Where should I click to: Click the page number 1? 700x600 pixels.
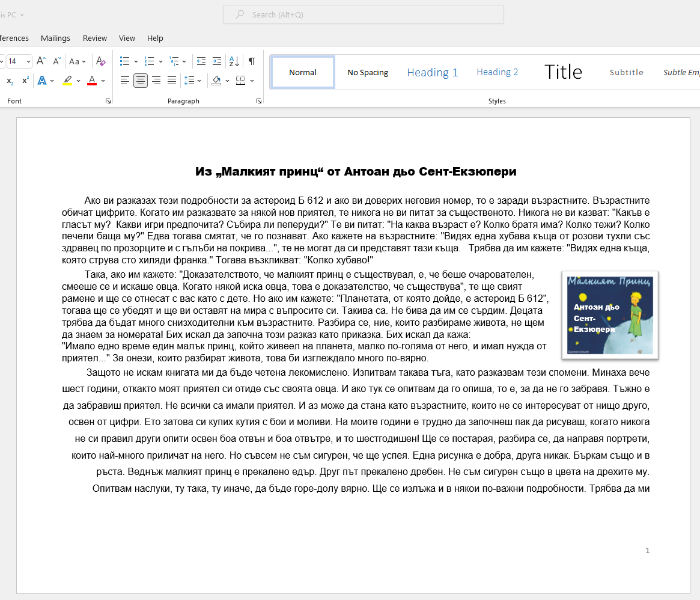[647, 551]
